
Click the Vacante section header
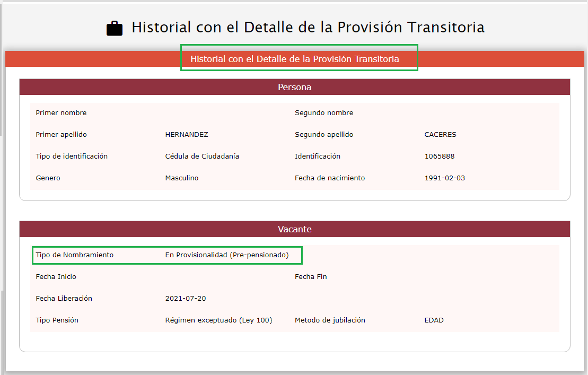294,229
